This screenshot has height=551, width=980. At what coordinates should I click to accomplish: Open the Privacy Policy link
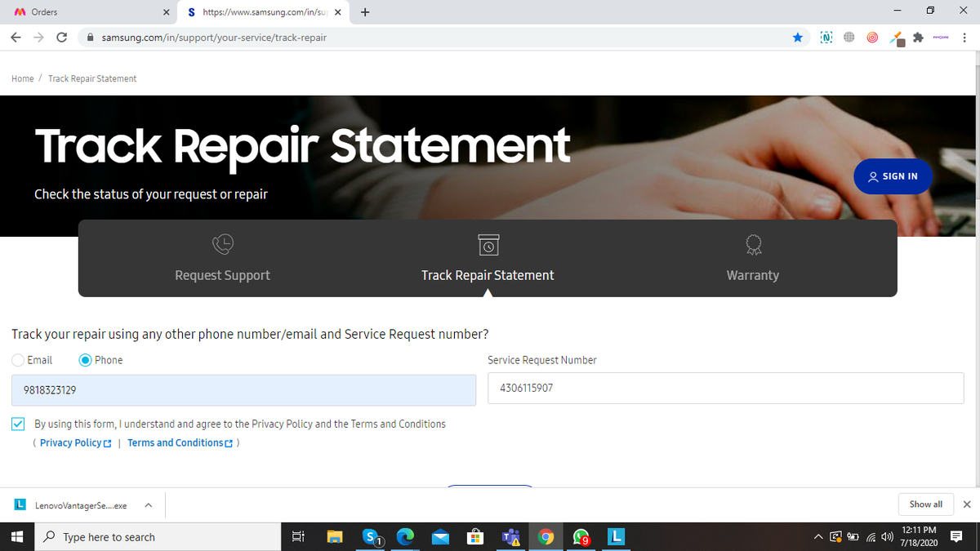[75, 442]
